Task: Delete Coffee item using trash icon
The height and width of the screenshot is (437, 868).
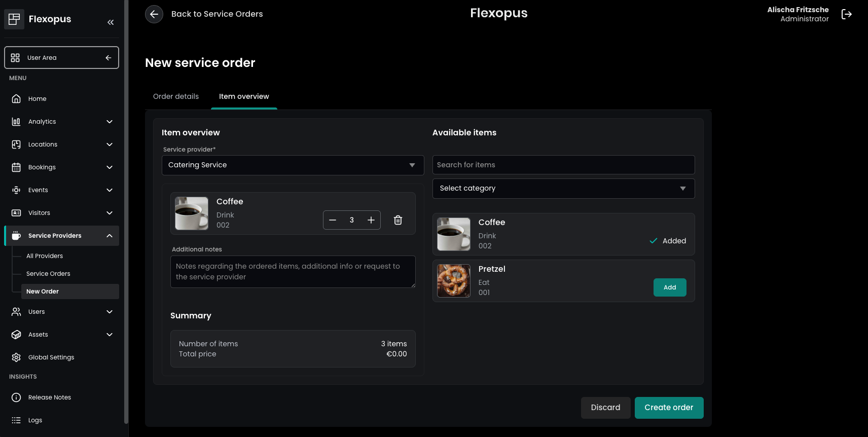Action: 398,220
